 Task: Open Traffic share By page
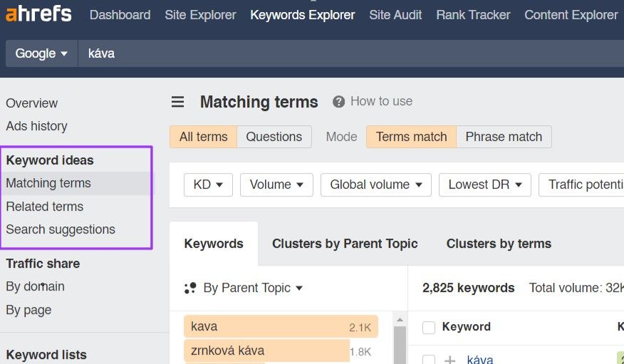[x=28, y=310]
